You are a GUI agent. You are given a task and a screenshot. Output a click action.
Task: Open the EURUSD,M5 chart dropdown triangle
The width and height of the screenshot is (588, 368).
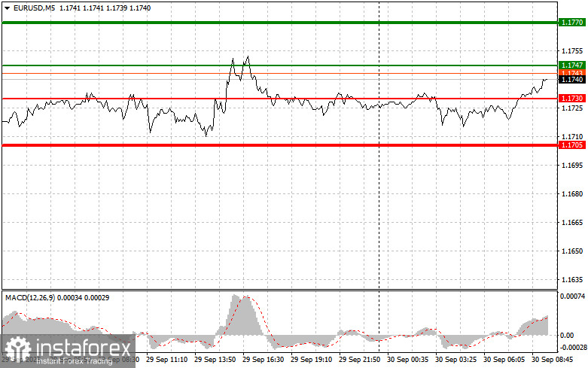pyautogui.click(x=7, y=8)
